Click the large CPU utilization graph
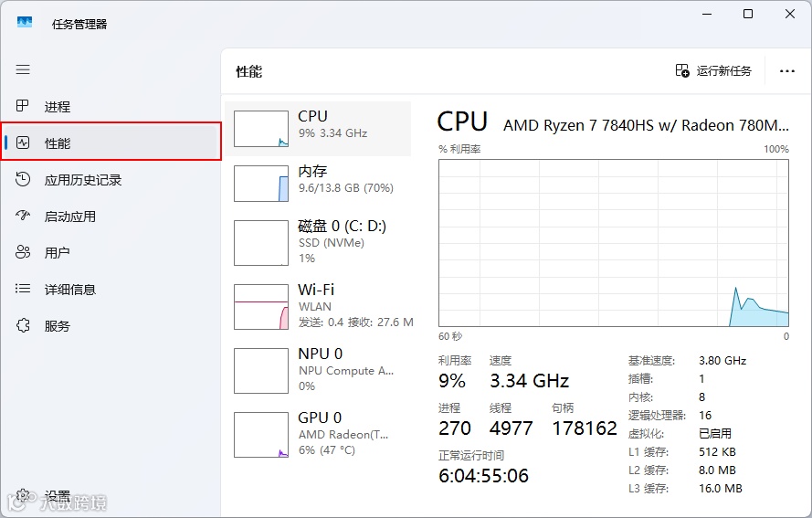The height and width of the screenshot is (518, 812). [x=614, y=243]
